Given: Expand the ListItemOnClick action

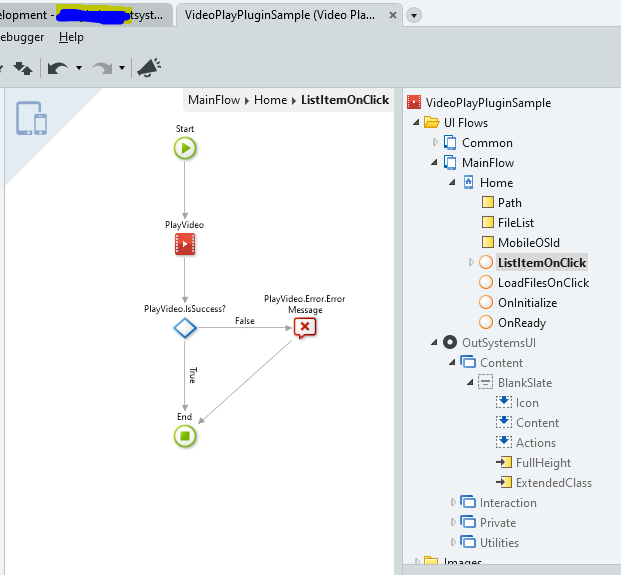Looking at the screenshot, I should click(x=471, y=262).
